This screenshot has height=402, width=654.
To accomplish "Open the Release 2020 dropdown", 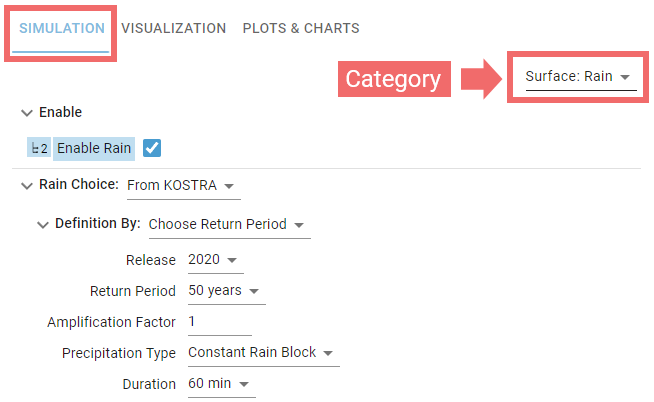I will (214, 261).
